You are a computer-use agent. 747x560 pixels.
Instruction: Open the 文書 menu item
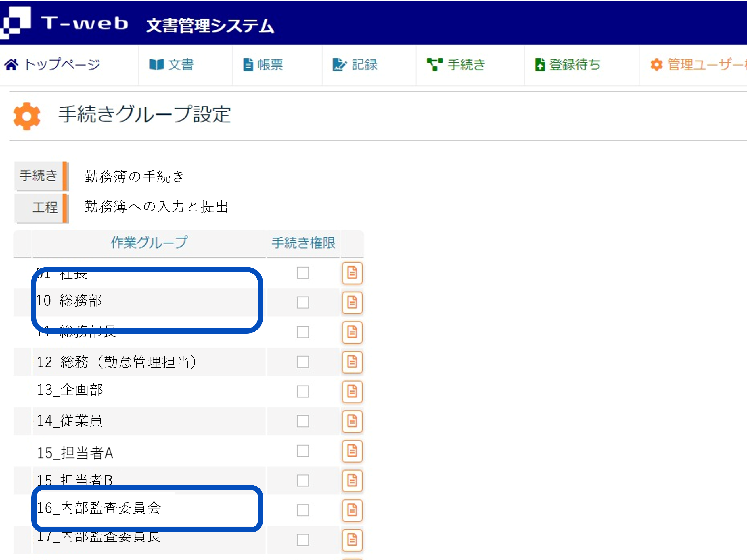point(172,64)
